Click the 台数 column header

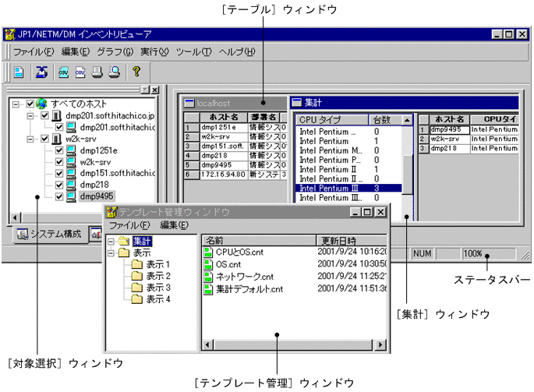385,120
